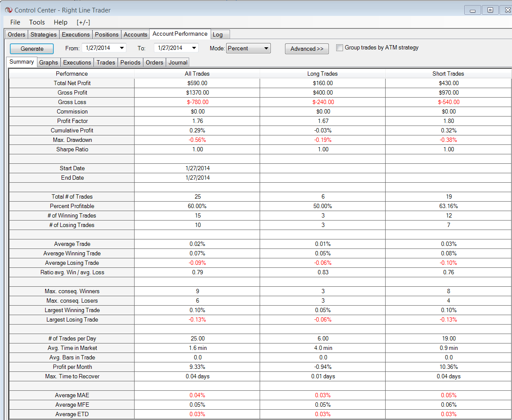Switch to the Periods sub-tab
The width and height of the screenshot is (512, 420).
[x=130, y=62]
